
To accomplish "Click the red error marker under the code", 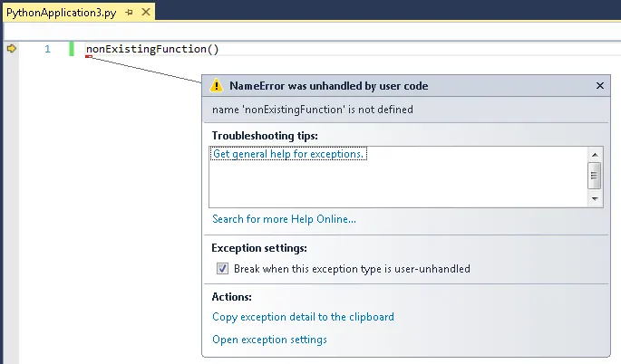I will pos(88,57).
